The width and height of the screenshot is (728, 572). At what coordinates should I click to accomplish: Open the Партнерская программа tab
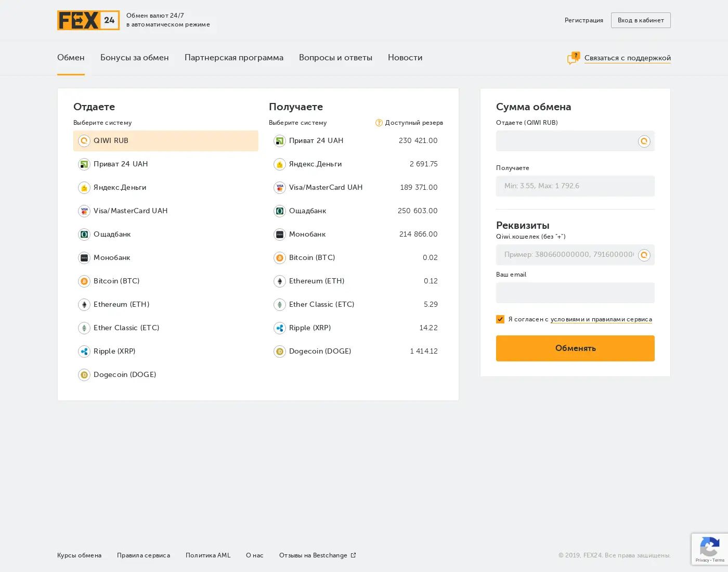pos(234,58)
